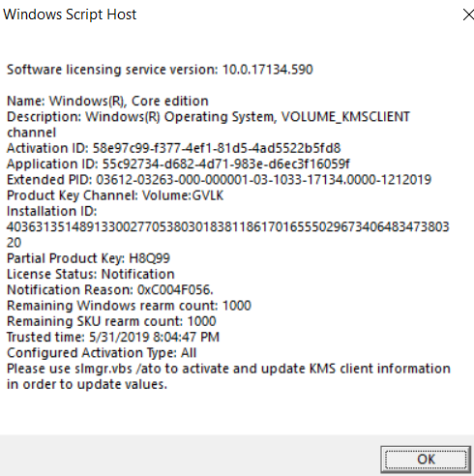Viewport: 474px width, 476px height.
Task: Click Notification Reason 0xC004F056 line
Action: tap(110, 290)
